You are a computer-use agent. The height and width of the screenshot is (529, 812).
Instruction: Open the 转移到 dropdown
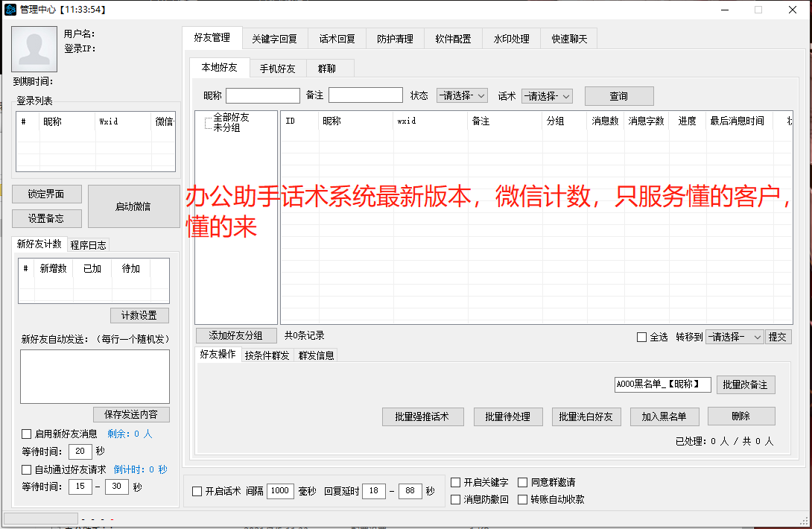[x=735, y=338]
